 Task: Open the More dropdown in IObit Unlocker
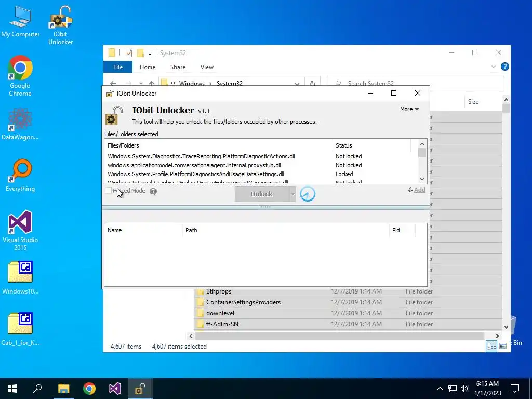coord(409,109)
